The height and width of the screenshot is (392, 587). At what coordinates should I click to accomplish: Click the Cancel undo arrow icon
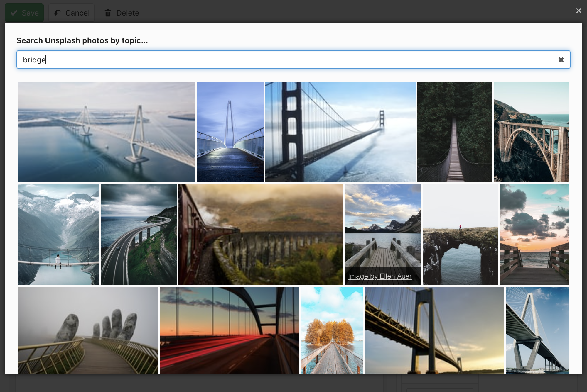pos(58,13)
